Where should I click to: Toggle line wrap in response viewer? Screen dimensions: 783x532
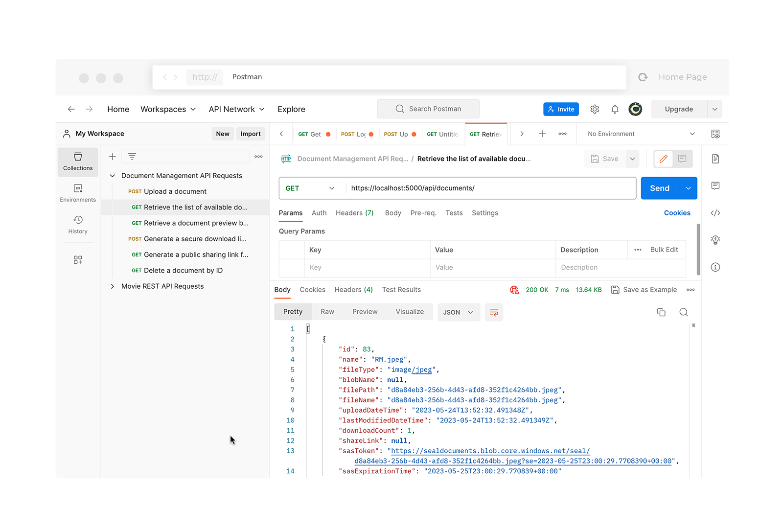(x=494, y=312)
